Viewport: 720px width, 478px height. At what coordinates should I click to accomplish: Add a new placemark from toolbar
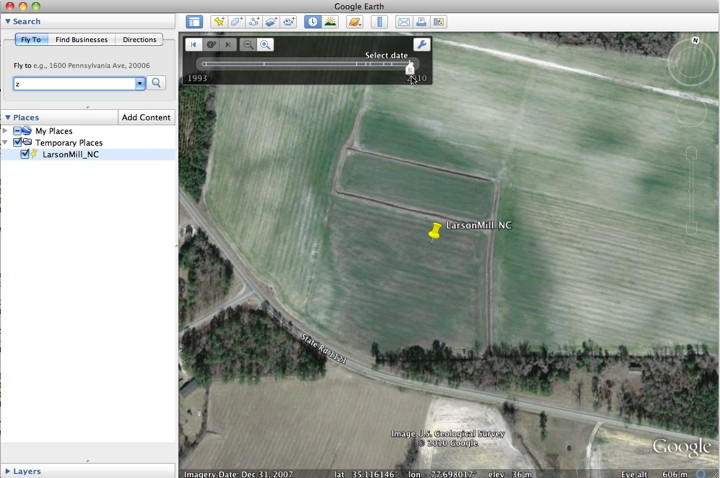pos(218,21)
